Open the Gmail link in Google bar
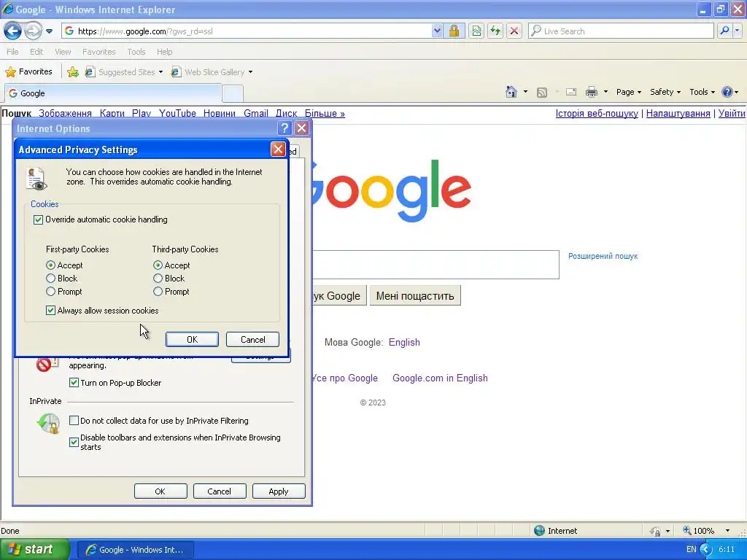The image size is (747, 560). [256, 113]
